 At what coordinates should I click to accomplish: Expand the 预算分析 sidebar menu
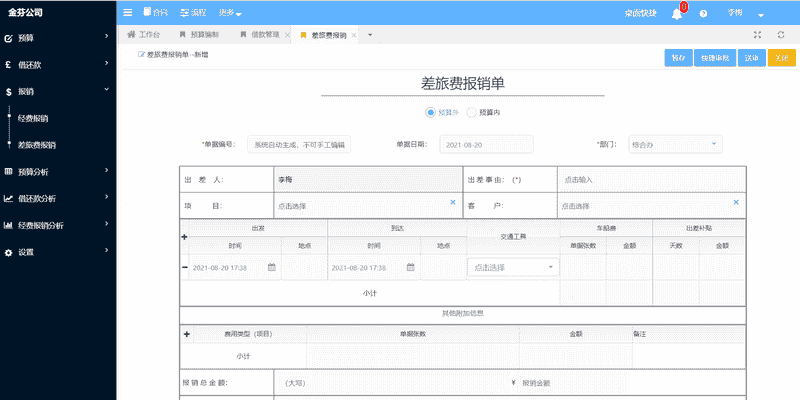pyautogui.click(x=58, y=172)
